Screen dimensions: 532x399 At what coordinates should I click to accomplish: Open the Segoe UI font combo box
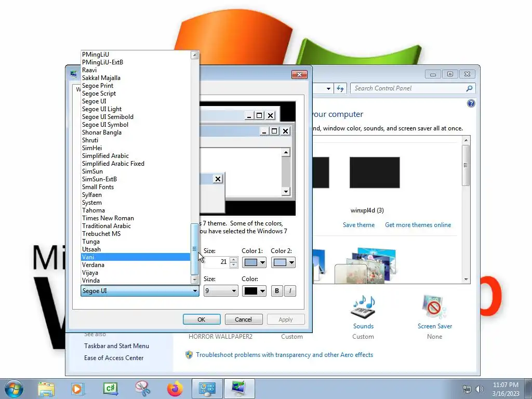tap(140, 291)
